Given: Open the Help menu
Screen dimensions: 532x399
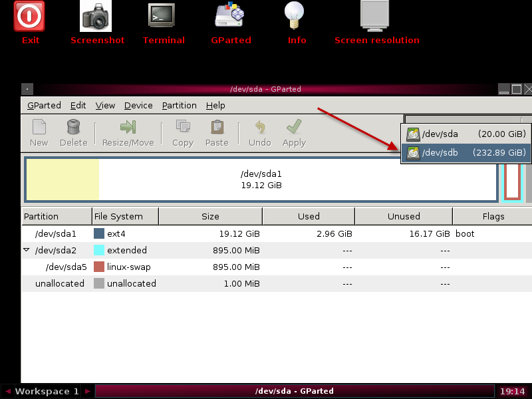Looking at the screenshot, I should point(215,106).
